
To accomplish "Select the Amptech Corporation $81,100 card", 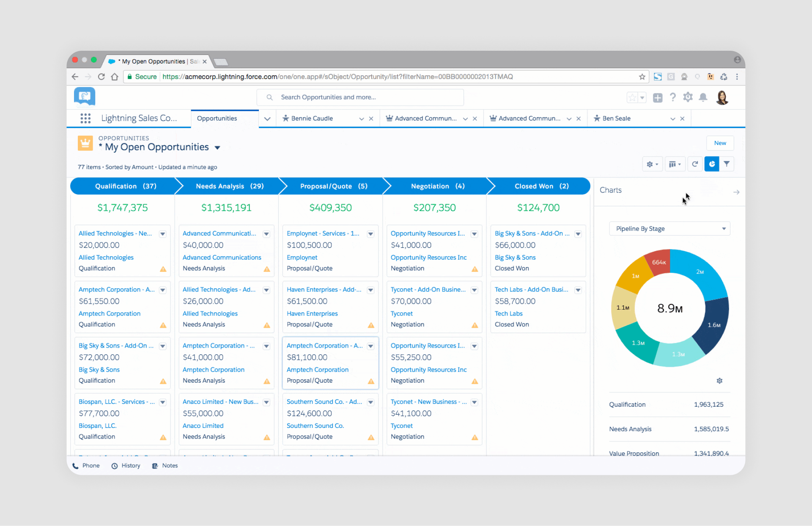I will [330, 363].
